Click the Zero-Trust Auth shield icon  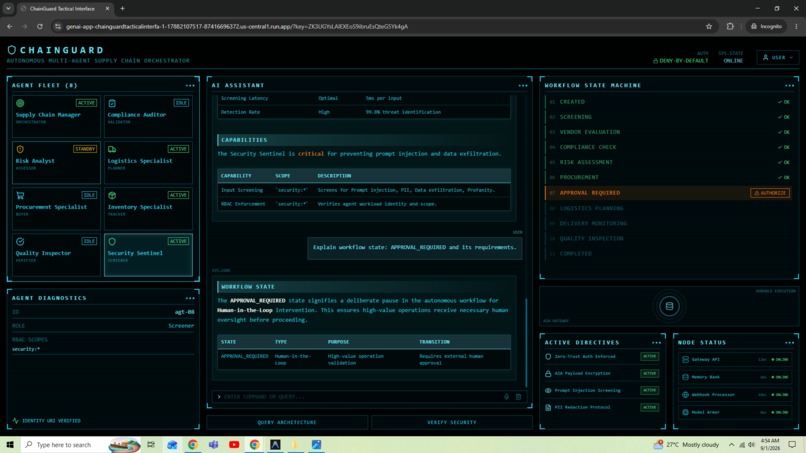[x=548, y=356]
